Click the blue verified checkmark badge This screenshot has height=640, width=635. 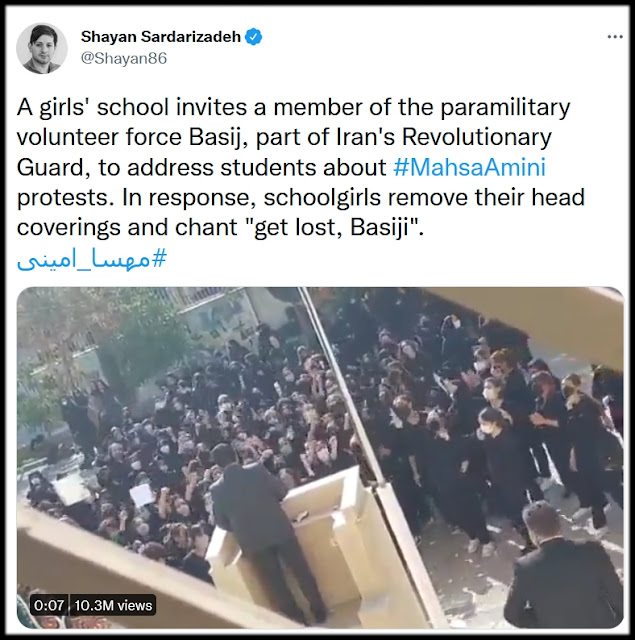253,37
